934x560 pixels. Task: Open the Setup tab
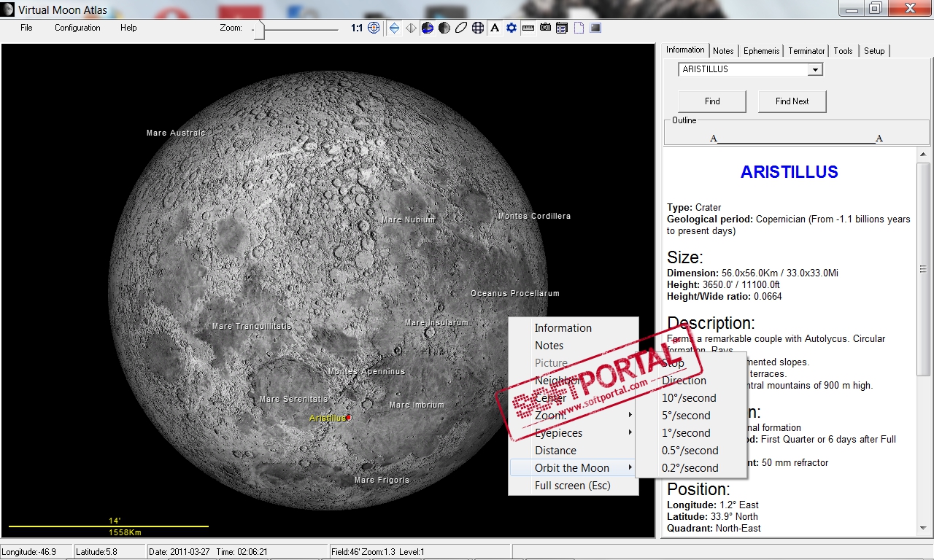pyautogui.click(x=874, y=51)
